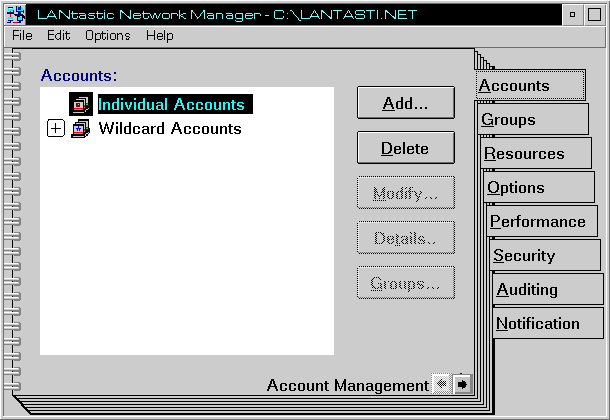610x420 pixels.
Task: Switch to the Notification notebook tab
Action: click(x=548, y=323)
